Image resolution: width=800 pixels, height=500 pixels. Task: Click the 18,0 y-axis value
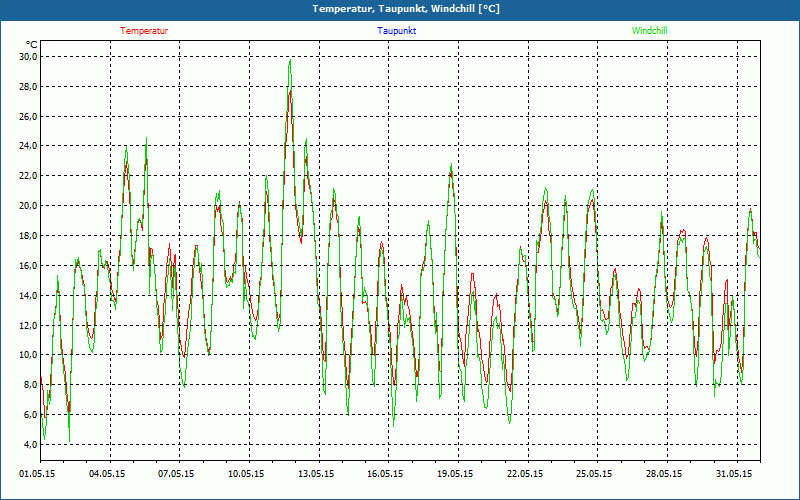[x=29, y=236]
